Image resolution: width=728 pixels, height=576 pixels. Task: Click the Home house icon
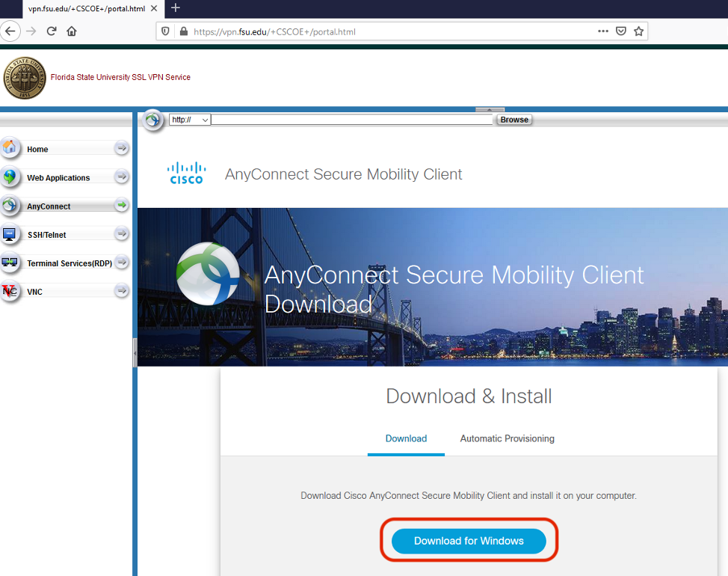[x=10, y=148]
